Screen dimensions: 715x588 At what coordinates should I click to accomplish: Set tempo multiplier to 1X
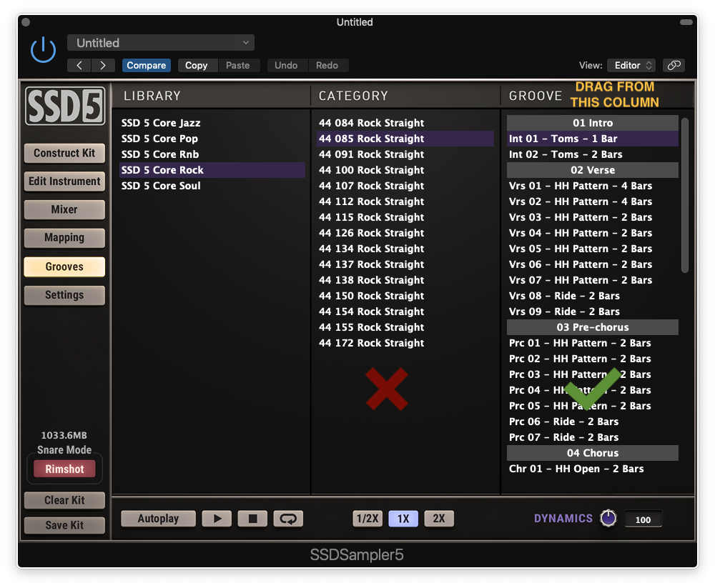[403, 519]
